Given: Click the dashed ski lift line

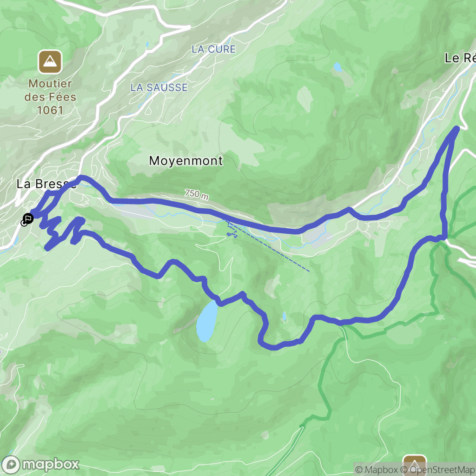Looking at the screenshot, I should [269, 246].
